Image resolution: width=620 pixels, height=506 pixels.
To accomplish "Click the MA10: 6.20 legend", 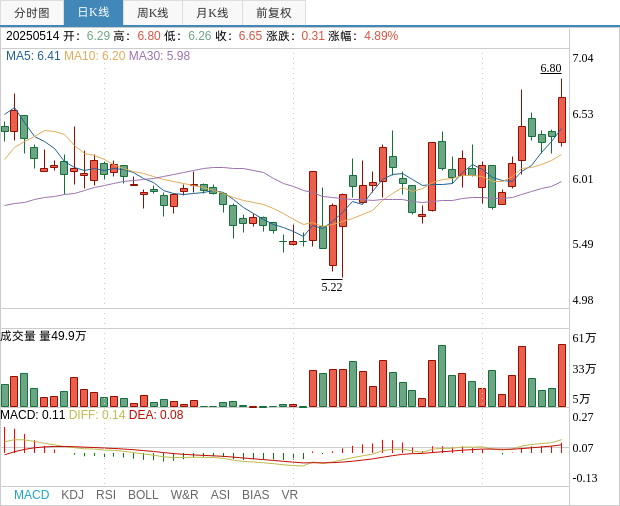I will (95, 56).
